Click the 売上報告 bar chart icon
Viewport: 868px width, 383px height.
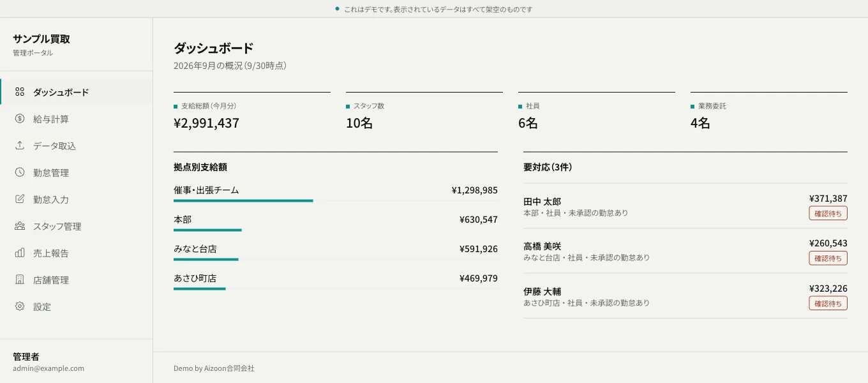click(x=20, y=253)
